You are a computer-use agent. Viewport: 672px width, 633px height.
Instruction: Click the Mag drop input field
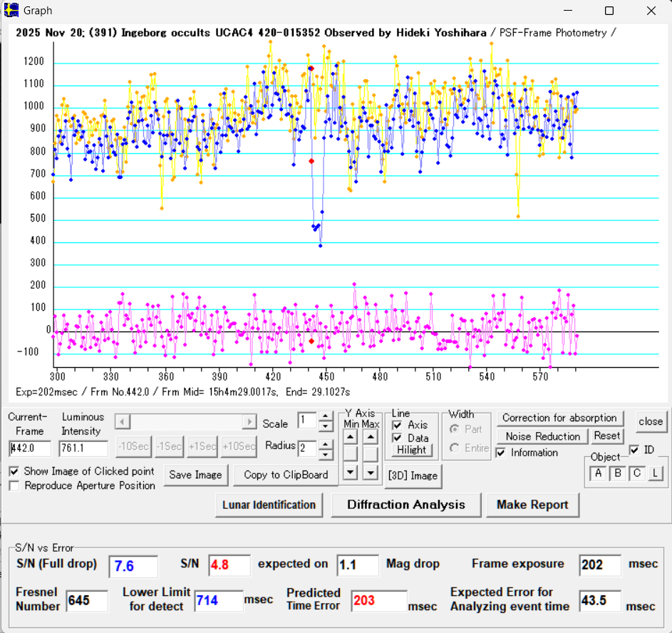357,565
